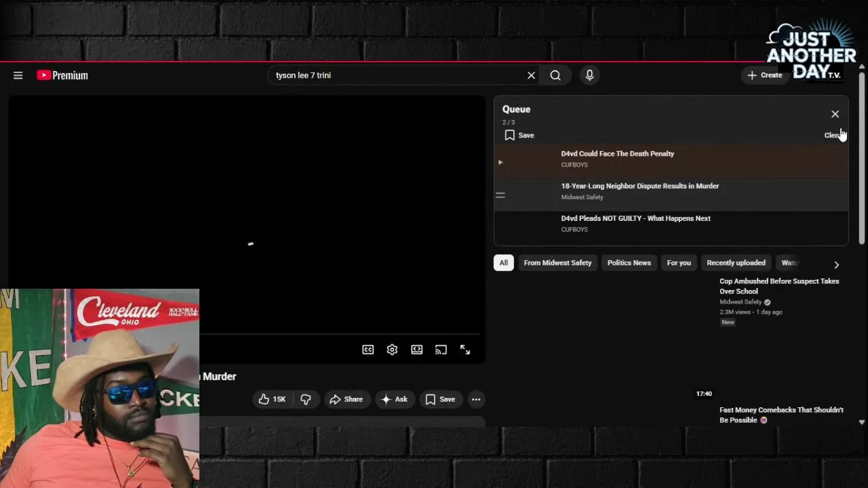Switch player to theater mode
Screen dimensions: 868x488
pyautogui.click(x=416, y=350)
